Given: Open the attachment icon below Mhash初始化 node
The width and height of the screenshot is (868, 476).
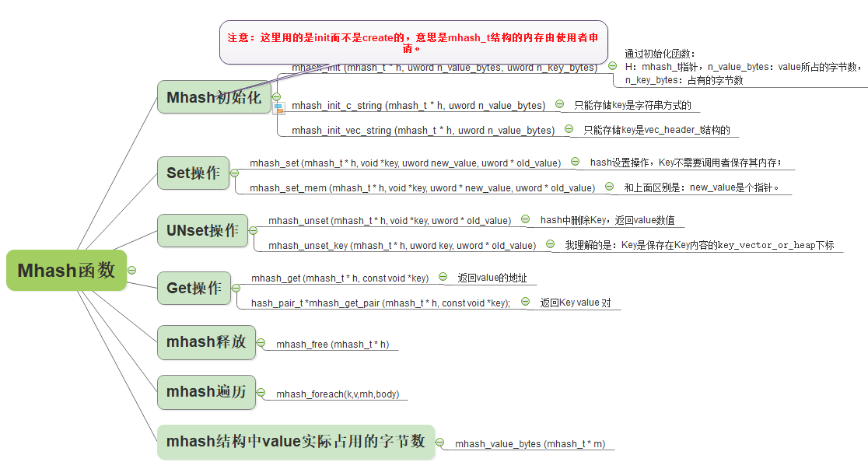Looking at the screenshot, I should pos(279,108).
